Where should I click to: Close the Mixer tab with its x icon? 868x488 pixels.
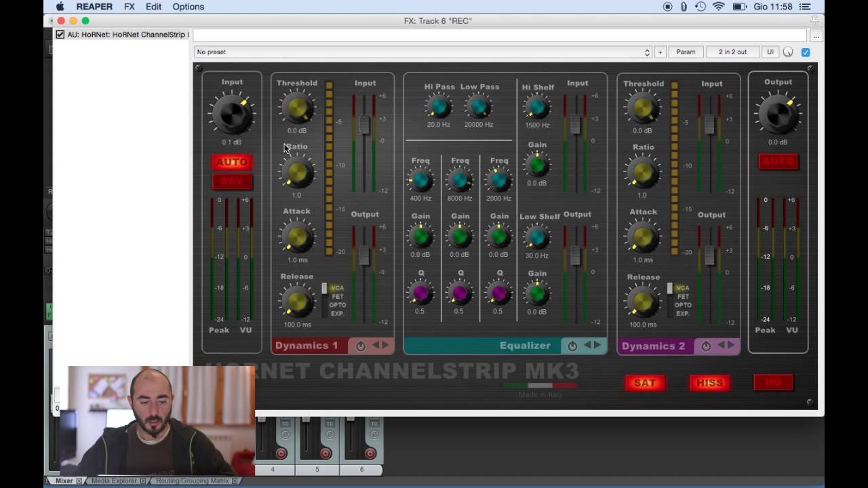[x=79, y=481]
